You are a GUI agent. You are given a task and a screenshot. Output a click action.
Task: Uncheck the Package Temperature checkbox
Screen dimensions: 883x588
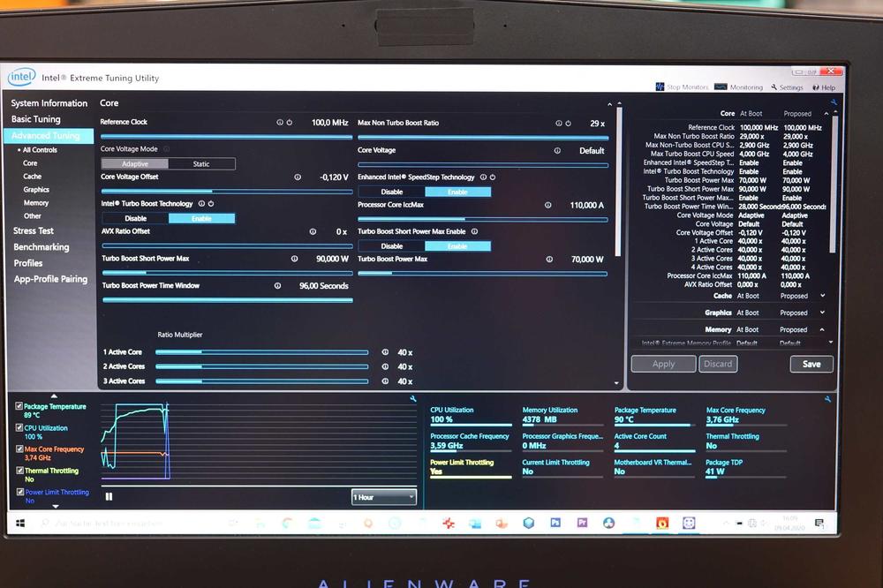point(19,406)
